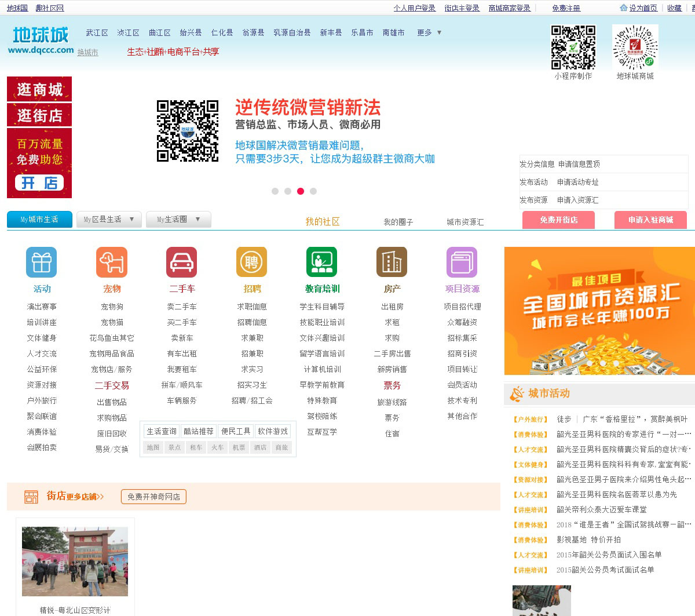695x616 pixels.
Task: Click the 小程序制作 QR code
Action: [x=573, y=48]
